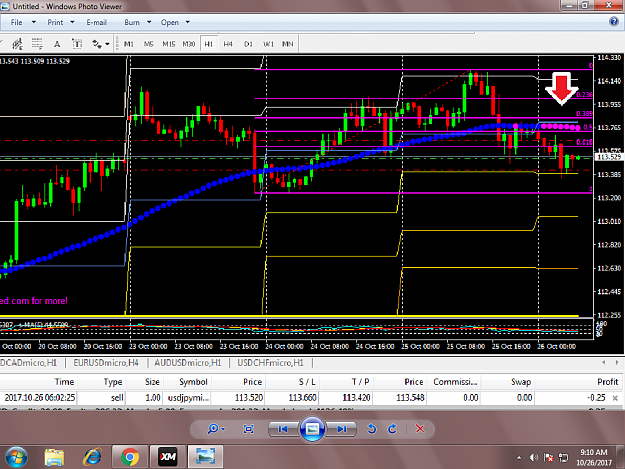Select the text label 'T' tool
625x469 pixels.
pos(77,44)
